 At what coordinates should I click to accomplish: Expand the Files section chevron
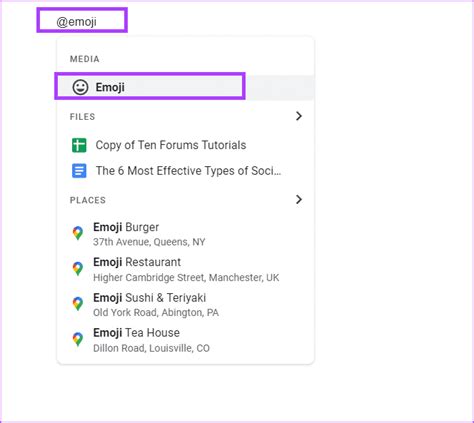[x=299, y=116]
